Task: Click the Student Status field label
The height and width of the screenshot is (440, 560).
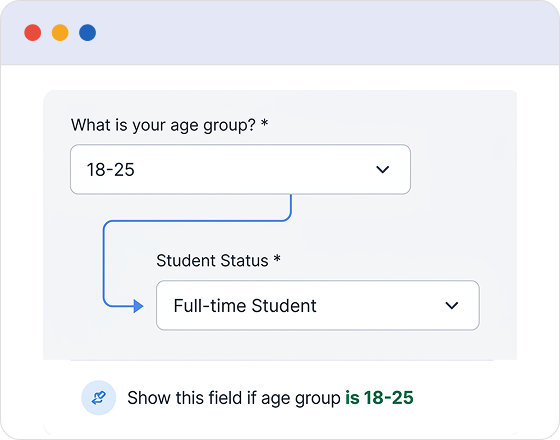Action: [212, 261]
